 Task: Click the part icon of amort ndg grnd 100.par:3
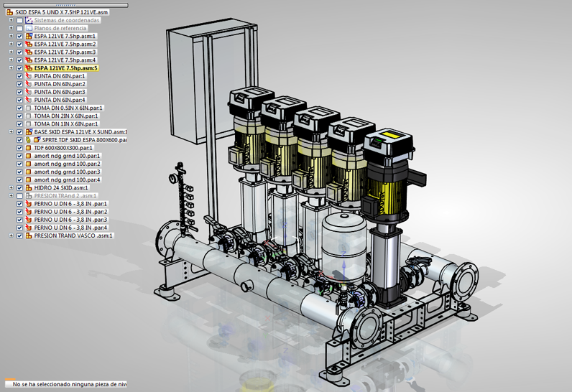click(x=29, y=172)
